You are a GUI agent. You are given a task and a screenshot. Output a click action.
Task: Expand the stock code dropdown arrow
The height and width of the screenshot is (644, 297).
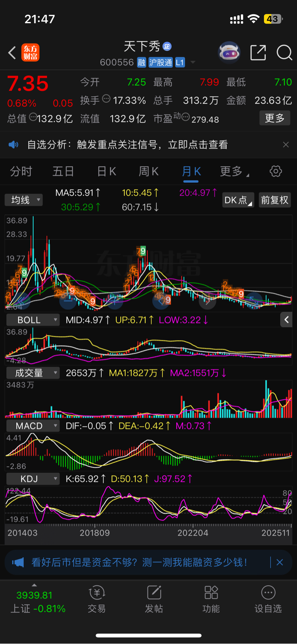pos(193,62)
